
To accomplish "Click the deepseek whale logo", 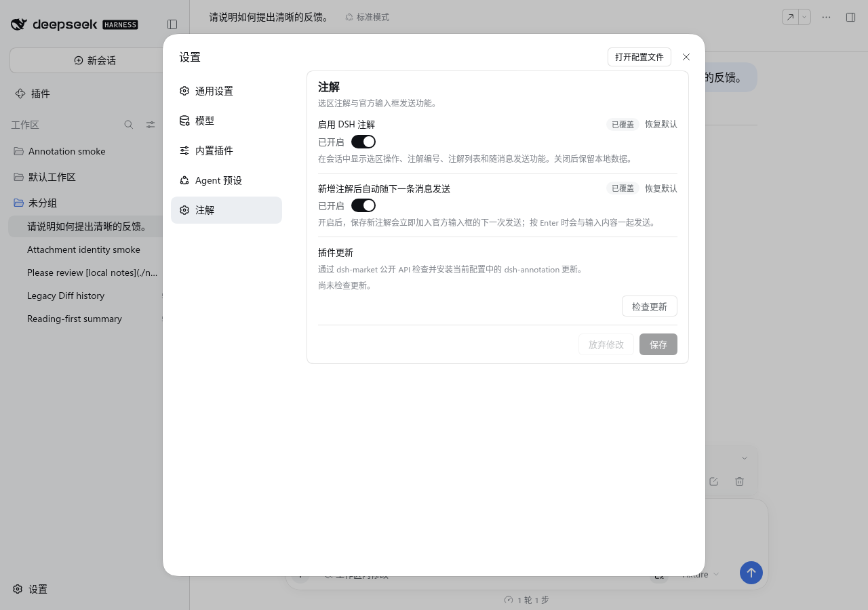I will pos(19,24).
